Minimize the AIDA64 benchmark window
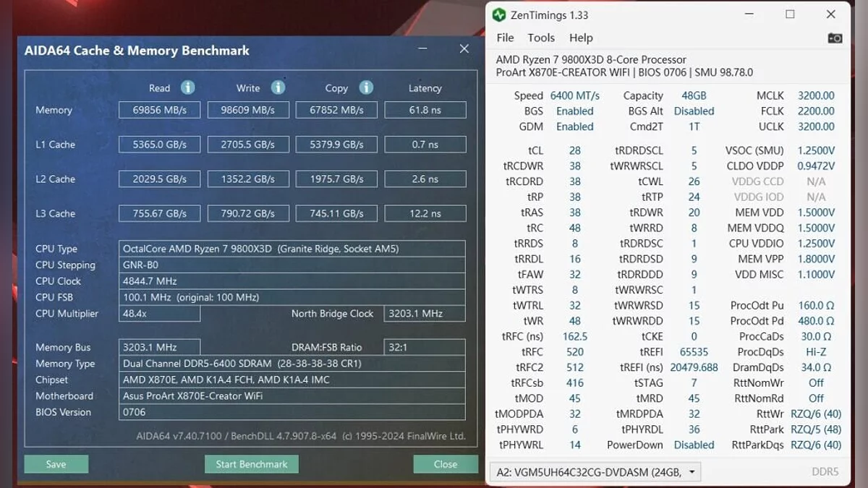 pos(423,49)
